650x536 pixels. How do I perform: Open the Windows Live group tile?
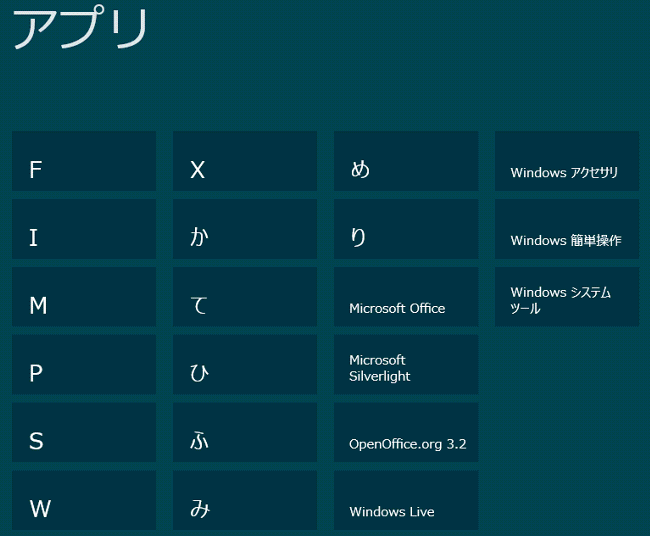coord(406,500)
